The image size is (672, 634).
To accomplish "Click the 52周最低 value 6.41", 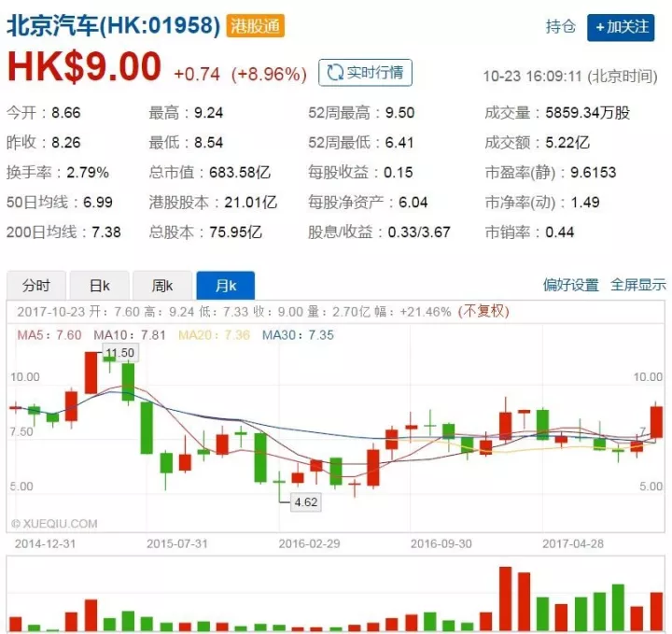I will (399, 142).
